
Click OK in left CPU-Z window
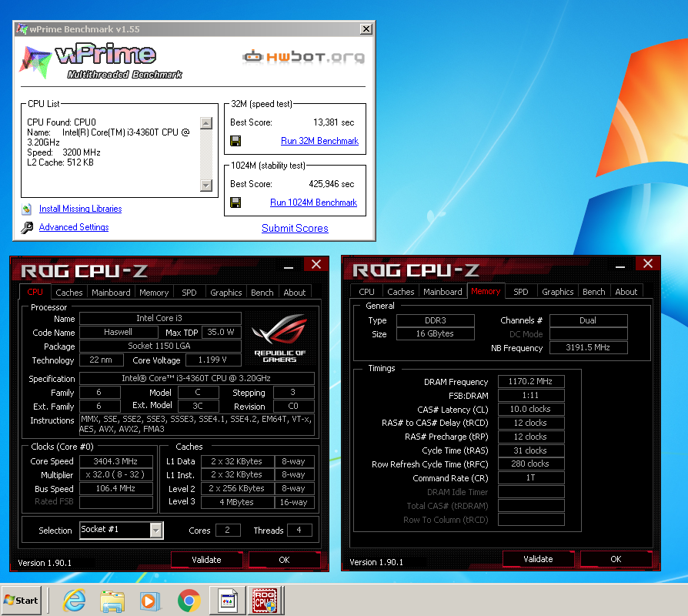click(x=284, y=560)
